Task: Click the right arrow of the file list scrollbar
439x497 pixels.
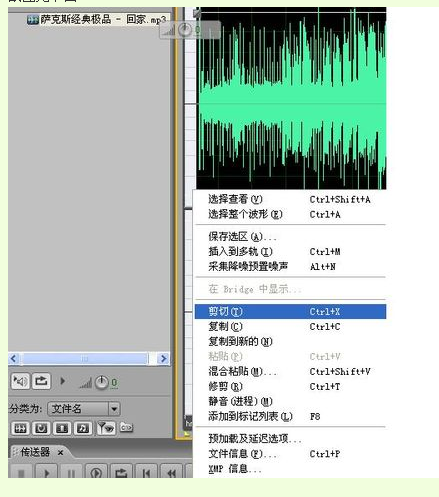Action: 163,359
